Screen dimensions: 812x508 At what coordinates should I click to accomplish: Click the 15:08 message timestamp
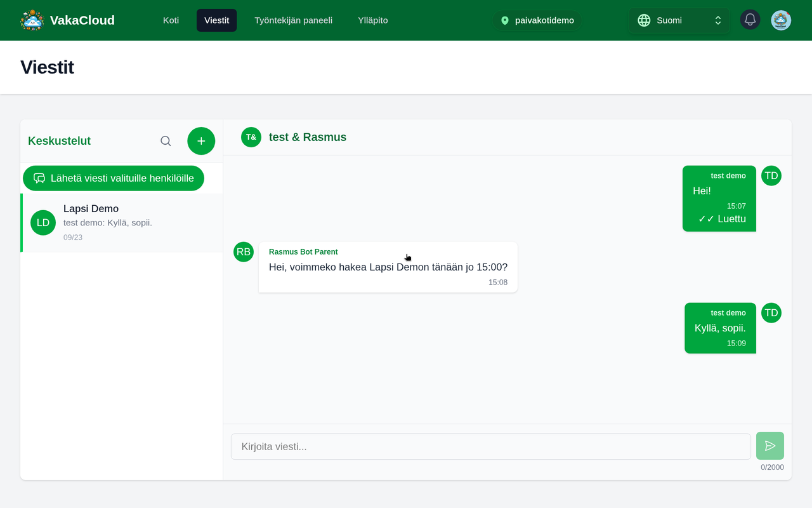coord(498,283)
